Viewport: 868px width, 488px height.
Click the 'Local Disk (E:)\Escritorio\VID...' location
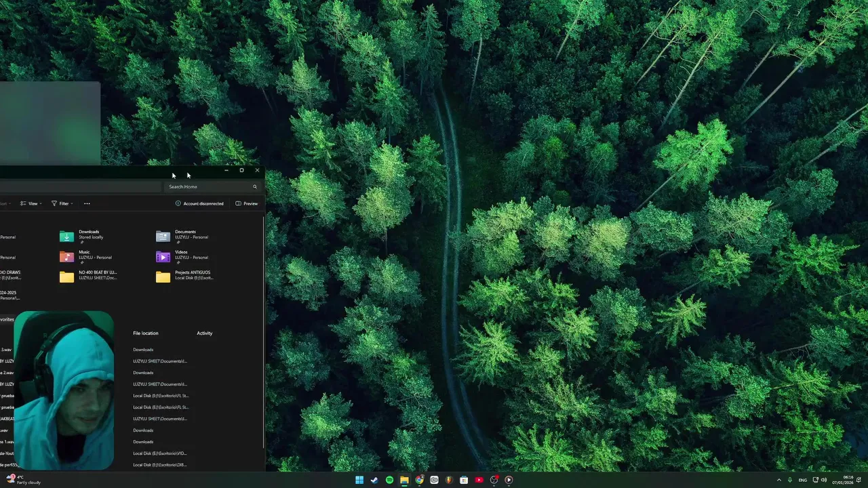159,453
